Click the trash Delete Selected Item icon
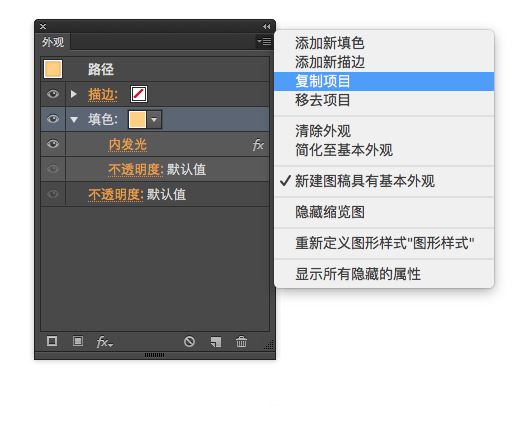The height and width of the screenshot is (423, 528). pos(241,341)
